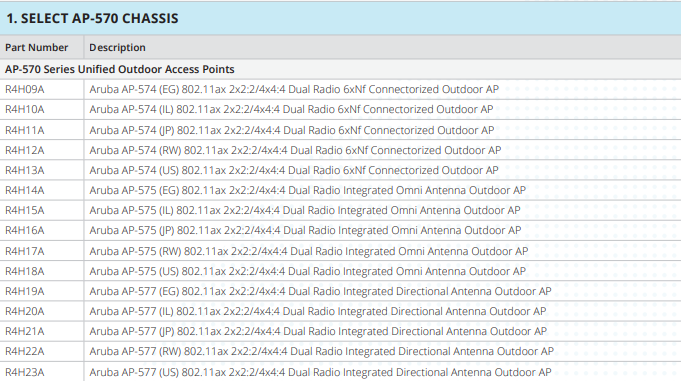
Task: Select the R4H13A part number
Action: click(25, 170)
